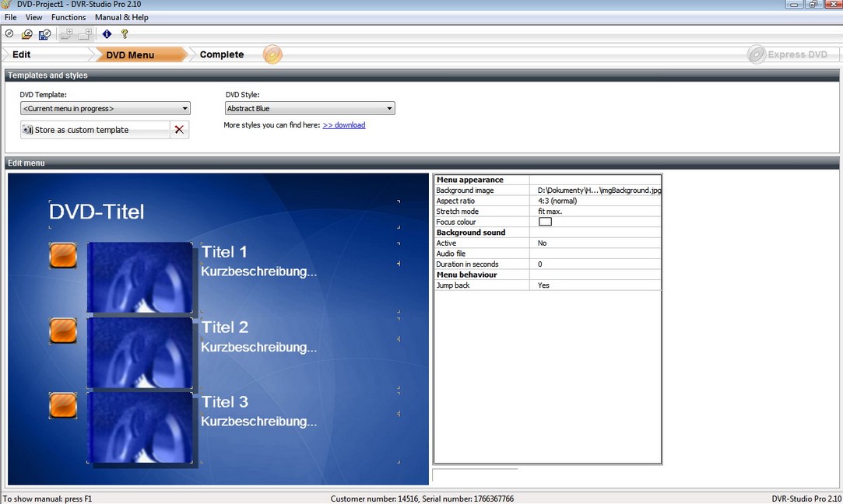Click the Titel 2 video thumbnail
This screenshot has width=843, height=504.
[x=140, y=352]
